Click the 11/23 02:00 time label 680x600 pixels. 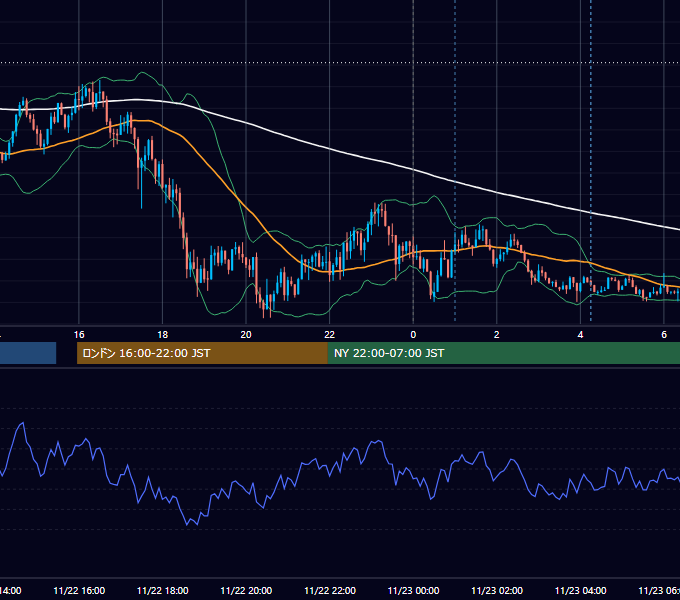point(497,590)
